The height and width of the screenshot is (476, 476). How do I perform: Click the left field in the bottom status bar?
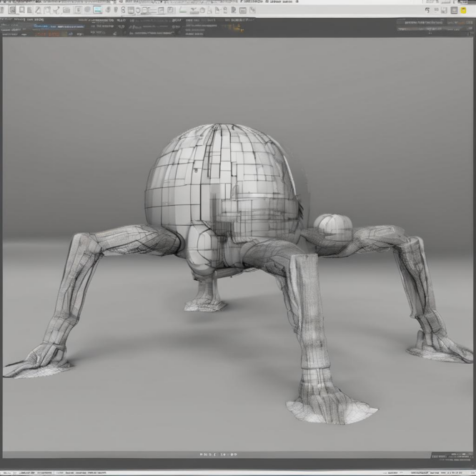pos(29,472)
